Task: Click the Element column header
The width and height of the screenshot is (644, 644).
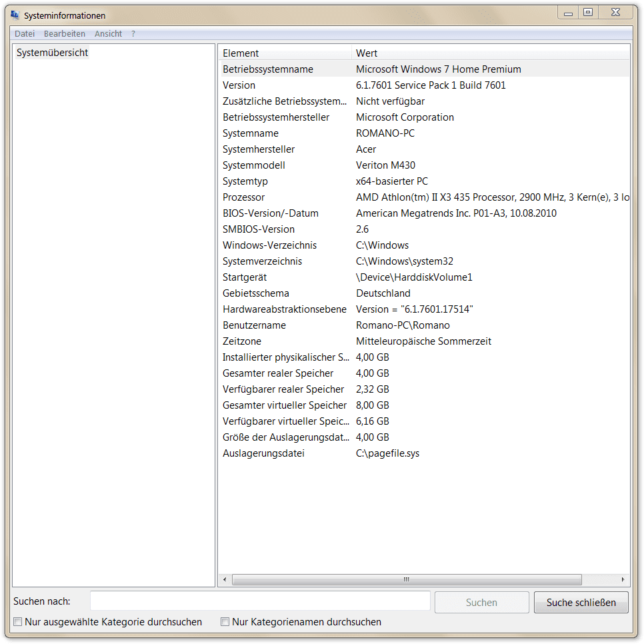Action: (x=285, y=53)
